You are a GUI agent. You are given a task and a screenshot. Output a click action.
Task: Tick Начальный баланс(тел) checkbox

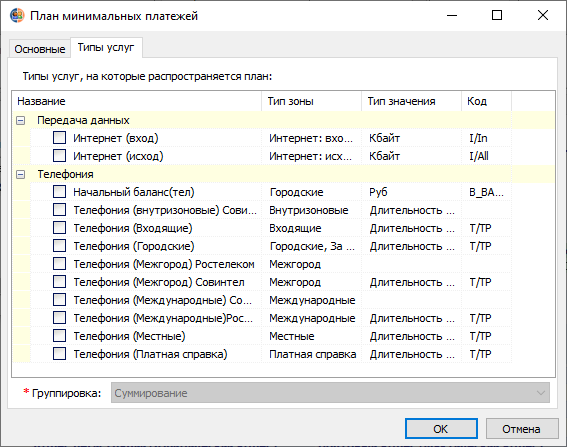click(59, 192)
